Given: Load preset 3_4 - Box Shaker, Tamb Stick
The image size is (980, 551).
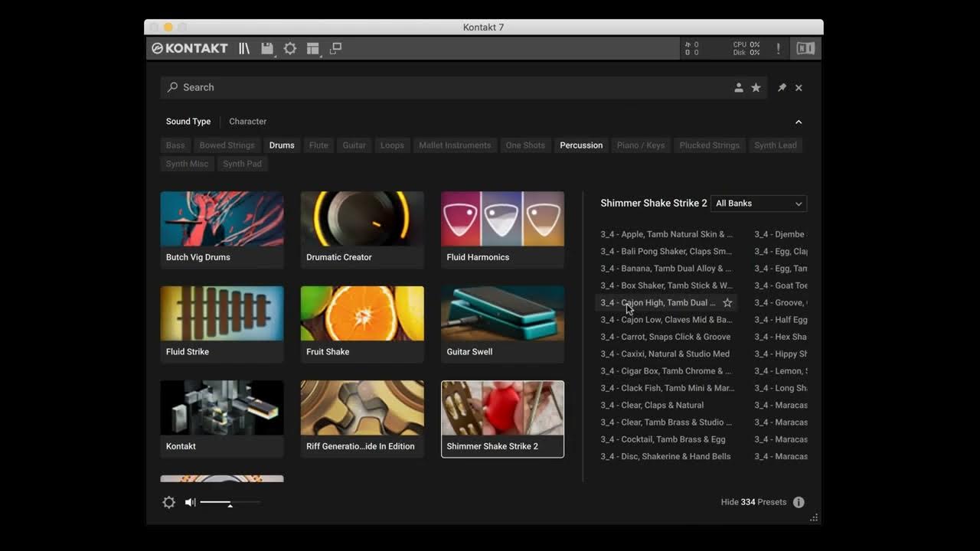Looking at the screenshot, I should pos(666,285).
